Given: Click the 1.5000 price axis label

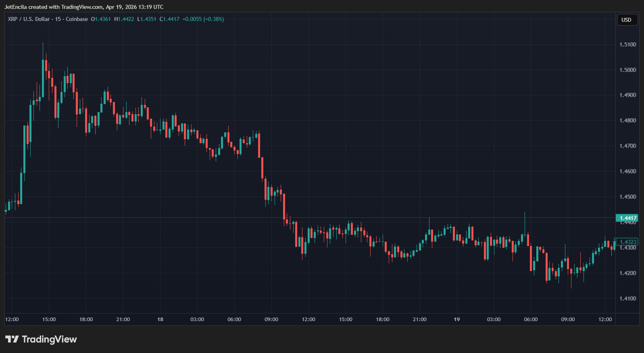Looking at the screenshot, I should (x=627, y=70).
